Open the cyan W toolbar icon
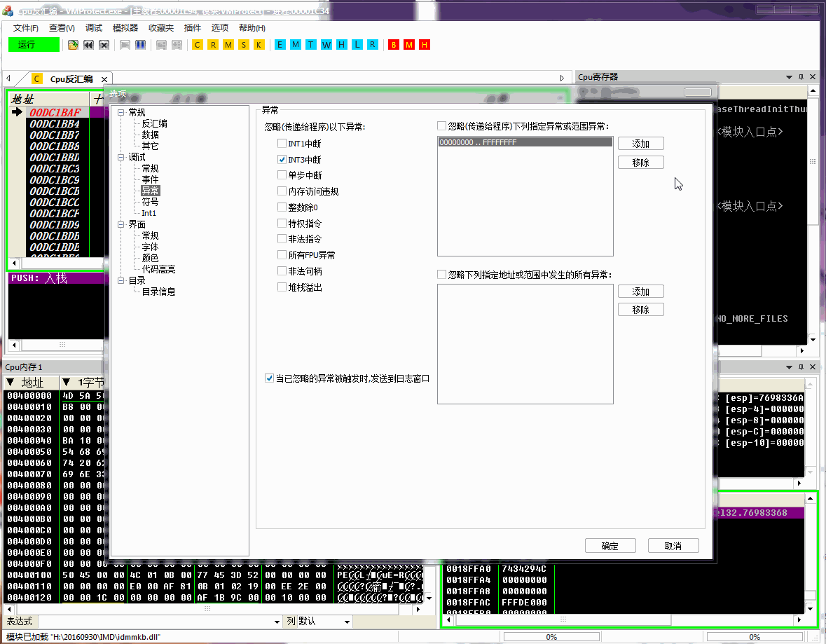Screen dimensions: 826x644 pos(326,45)
